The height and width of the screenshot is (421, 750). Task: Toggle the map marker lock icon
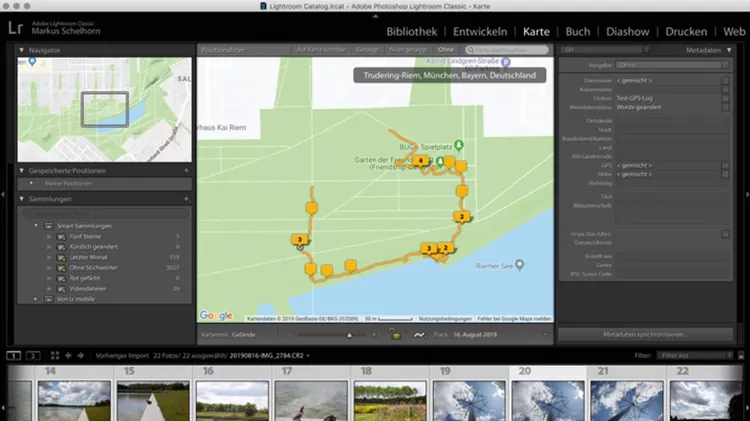tap(395, 334)
